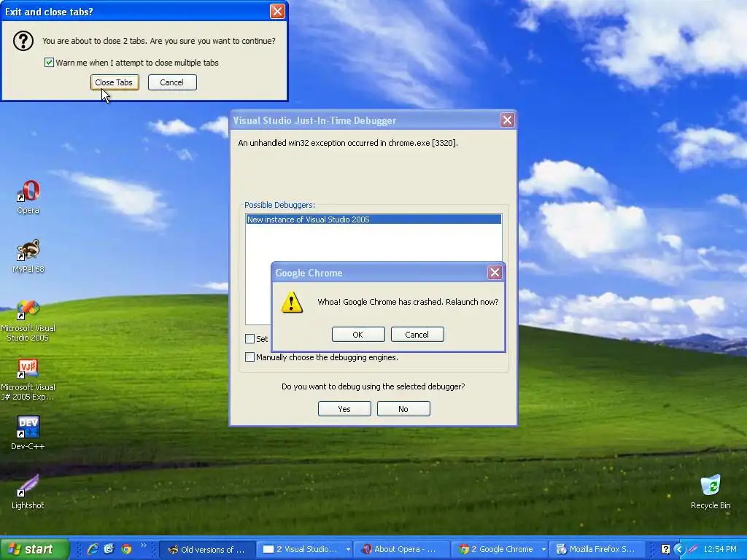Expand Google Chrome taskbar group arrow
Screen dimensions: 747x560
(543, 550)
